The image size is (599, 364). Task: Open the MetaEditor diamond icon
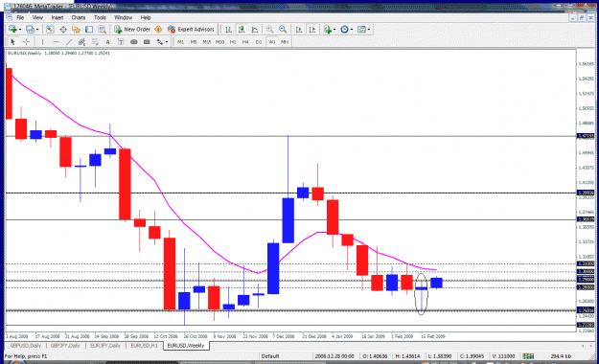158,30
